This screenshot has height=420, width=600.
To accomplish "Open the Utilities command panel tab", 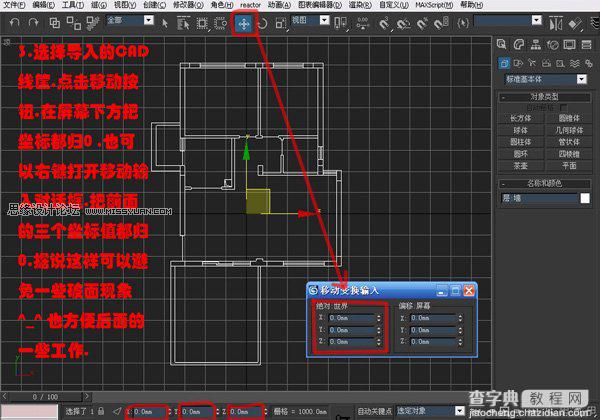I will [x=587, y=44].
